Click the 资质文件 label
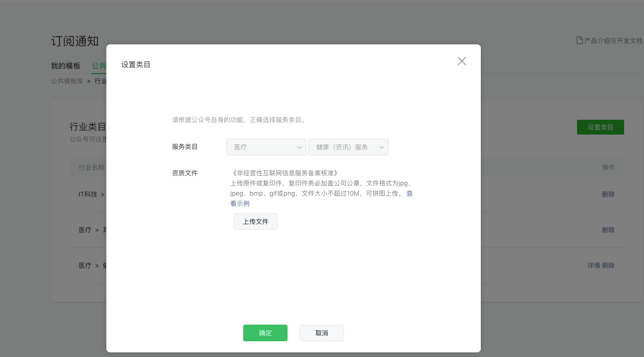Image resolution: width=644 pixels, height=357 pixels. [185, 173]
